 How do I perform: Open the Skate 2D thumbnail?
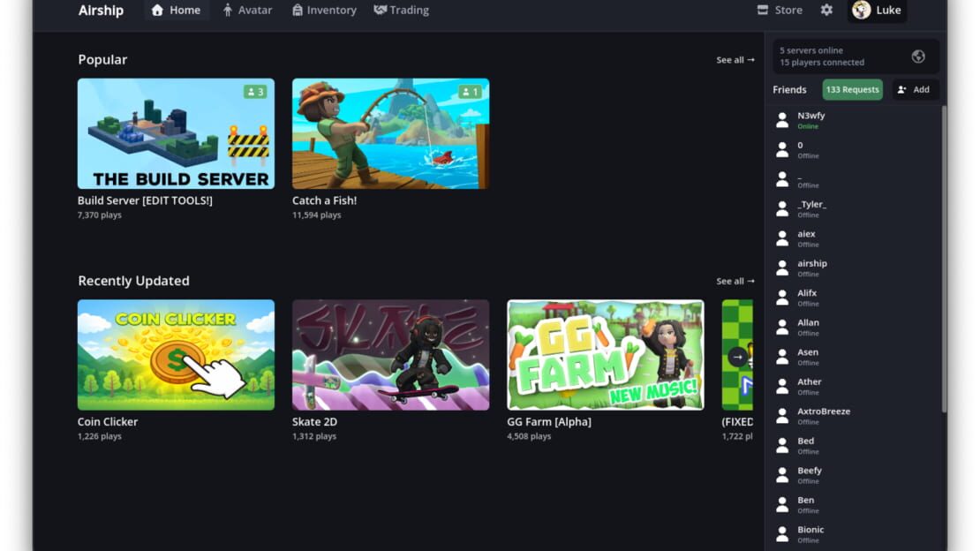click(x=390, y=355)
